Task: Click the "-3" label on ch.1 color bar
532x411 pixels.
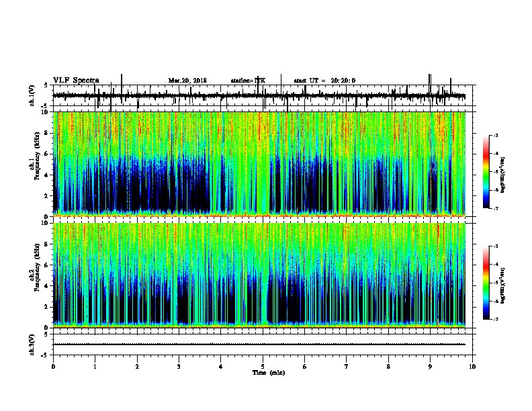Action: point(495,136)
